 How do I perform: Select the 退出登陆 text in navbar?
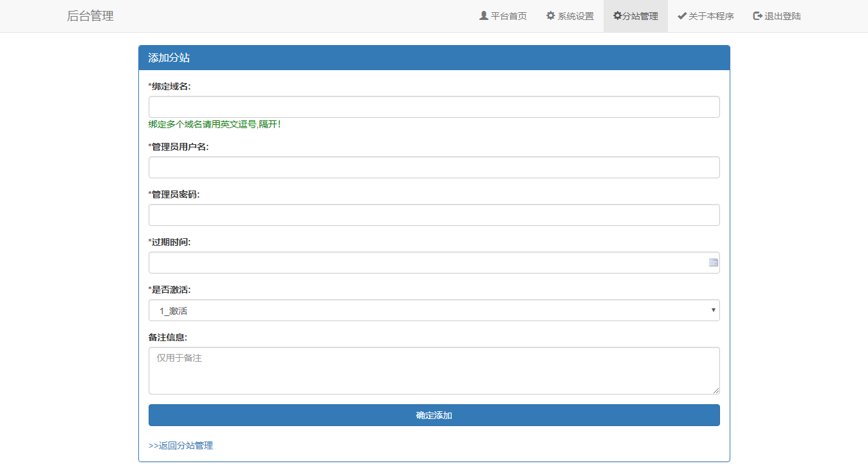782,16
